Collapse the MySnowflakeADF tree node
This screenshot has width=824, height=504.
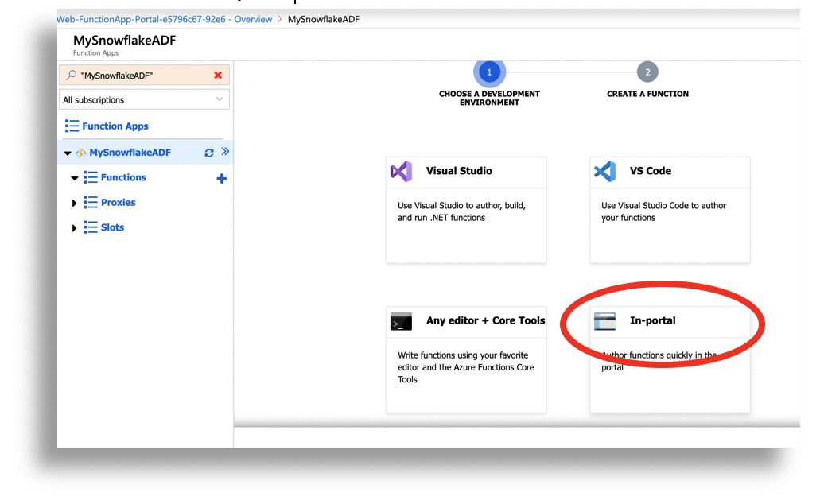[x=68, y=153]
